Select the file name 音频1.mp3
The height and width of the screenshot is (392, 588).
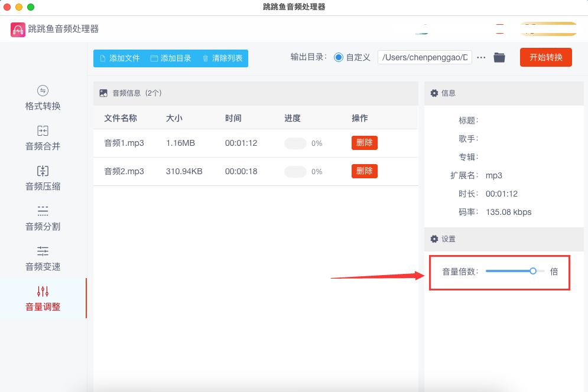click(x=124, y=143)
